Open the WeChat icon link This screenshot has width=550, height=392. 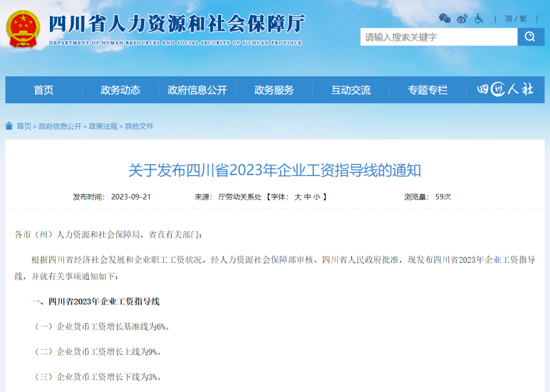445,19
